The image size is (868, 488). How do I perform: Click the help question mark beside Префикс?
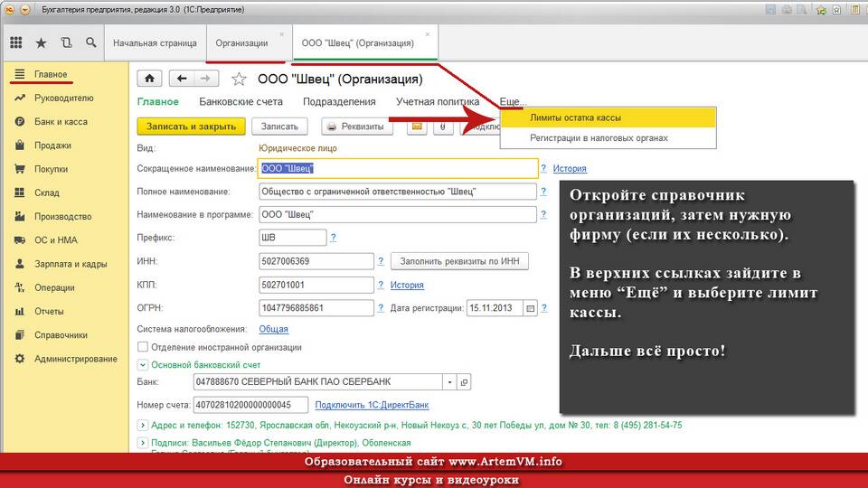[334, 238]
